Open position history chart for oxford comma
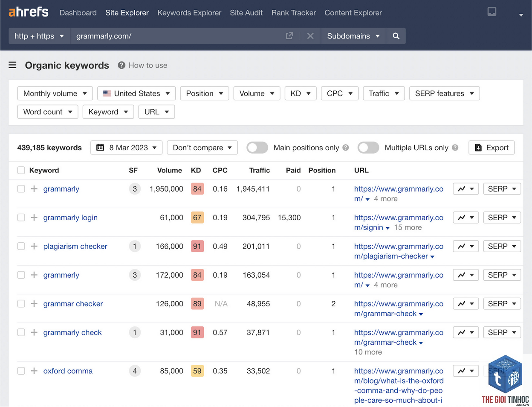The height and width of the screenshot is (407, 532). (466, 371)
